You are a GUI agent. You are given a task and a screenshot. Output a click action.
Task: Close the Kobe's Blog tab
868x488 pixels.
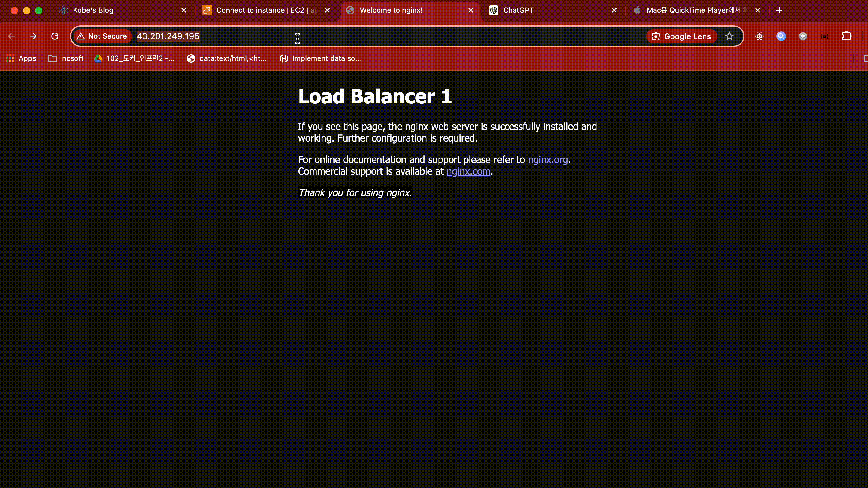[x=184, y=11]
